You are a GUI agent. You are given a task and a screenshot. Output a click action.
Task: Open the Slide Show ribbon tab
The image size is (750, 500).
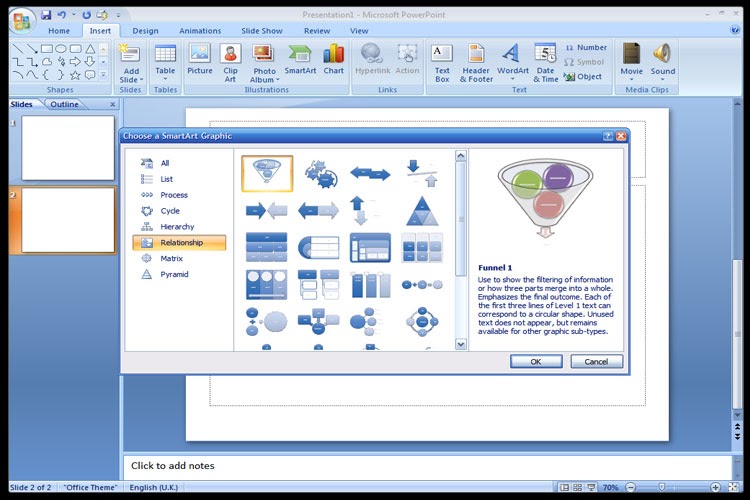(262, 31)
